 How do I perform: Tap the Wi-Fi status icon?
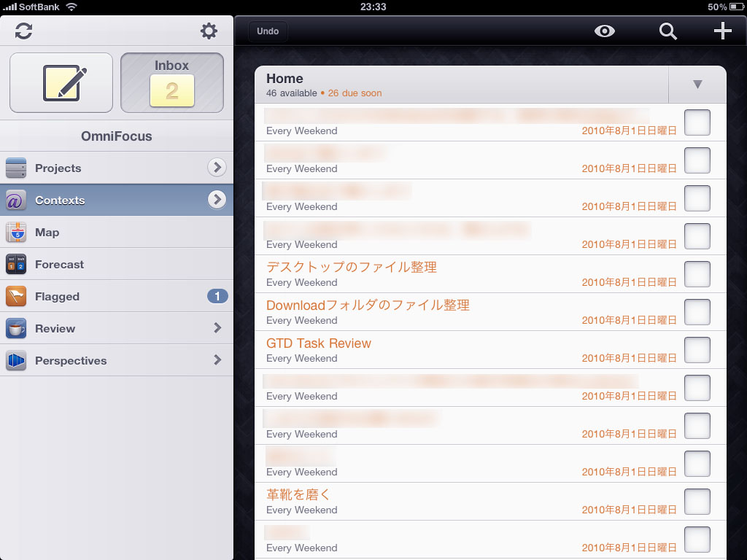pos(71,7)
